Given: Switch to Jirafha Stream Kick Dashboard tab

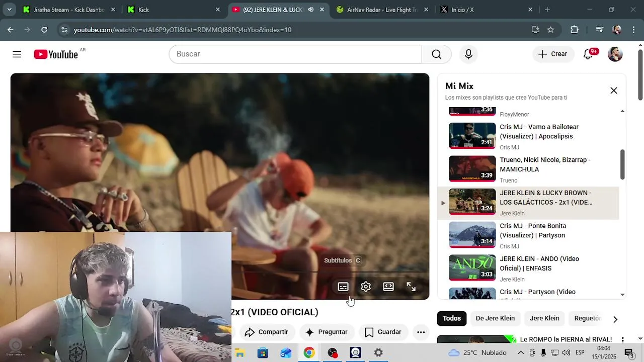Looking at the screenshot, I should point(69,10).
